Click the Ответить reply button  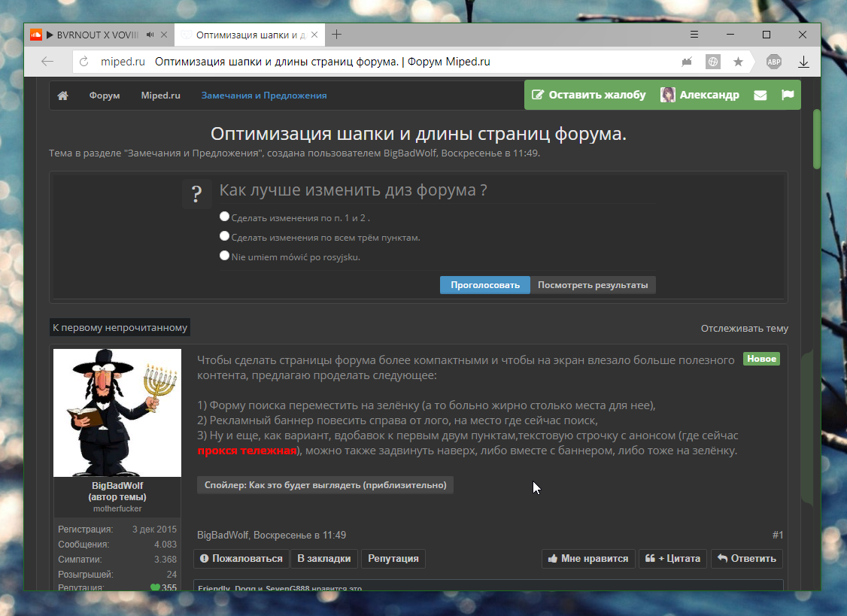(747, 558)
